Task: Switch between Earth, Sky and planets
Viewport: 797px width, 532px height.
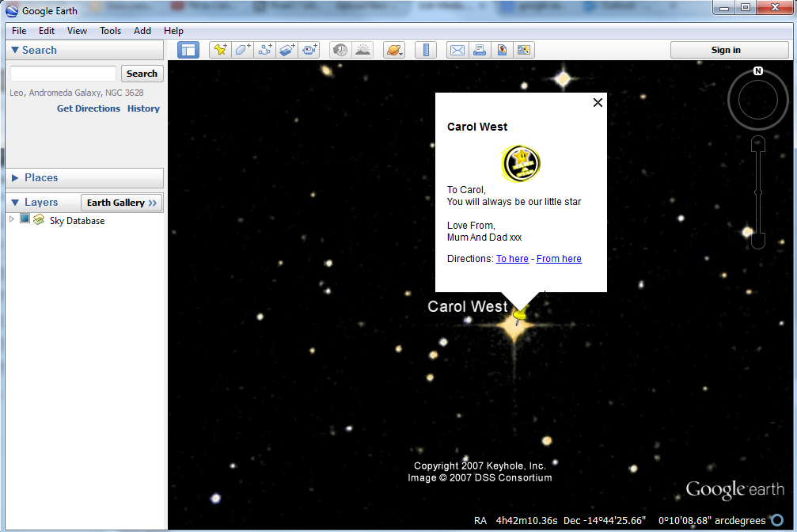Action: [394, 50]
